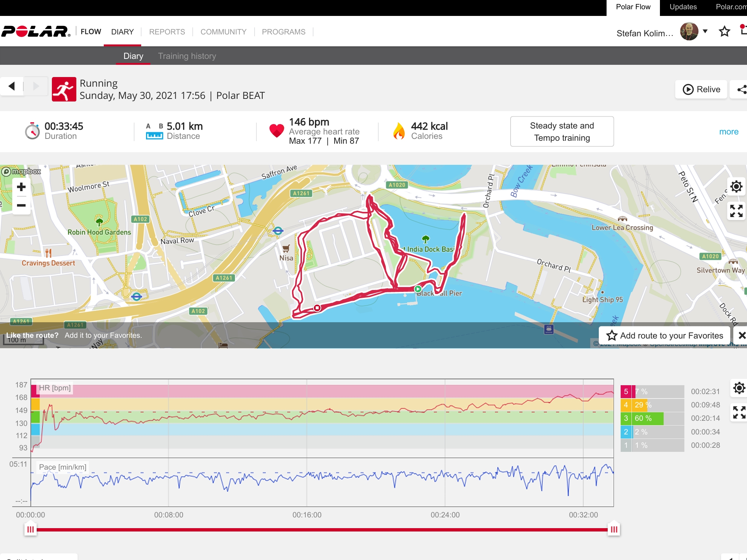The image size is (747, 560).
Task: Click the route start marker on map
Action: [418, 289]
